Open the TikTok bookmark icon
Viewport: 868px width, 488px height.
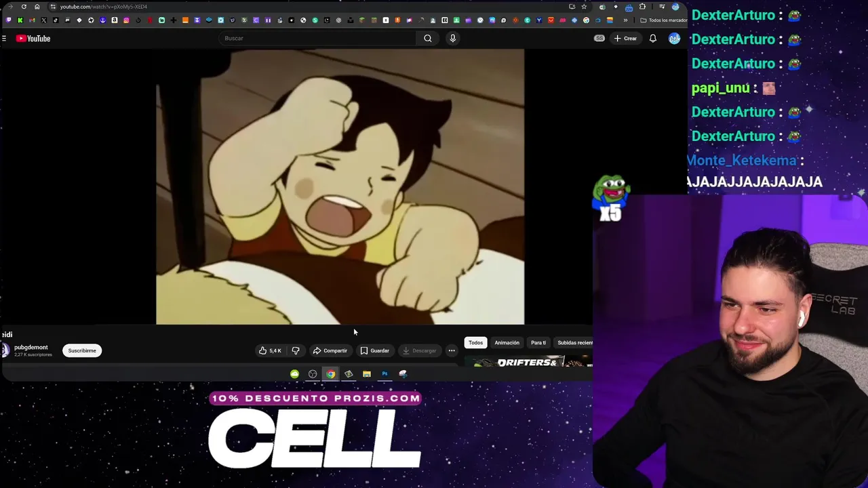[56, 20]
